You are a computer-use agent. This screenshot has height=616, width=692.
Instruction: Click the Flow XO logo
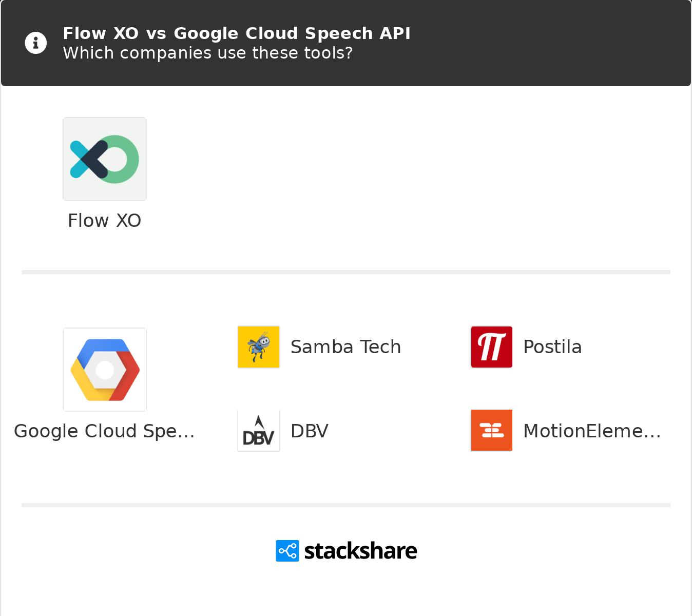click(105, 159)
